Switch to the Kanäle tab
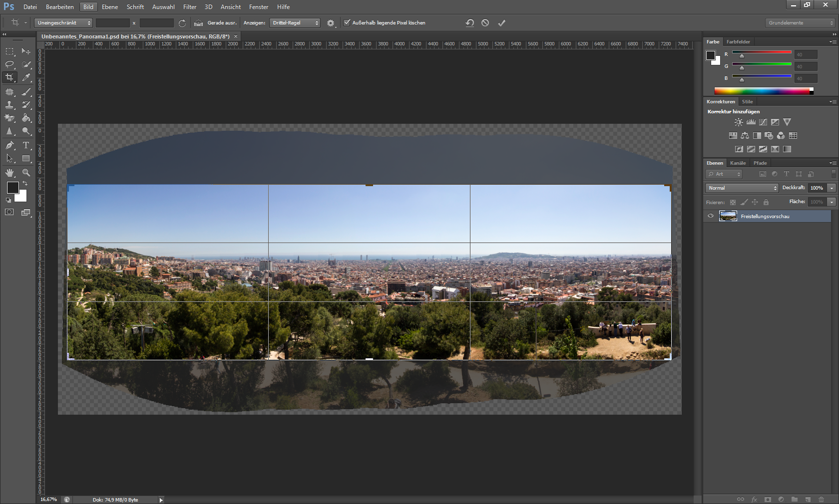 pyautogui.click(x=738, y=163)
